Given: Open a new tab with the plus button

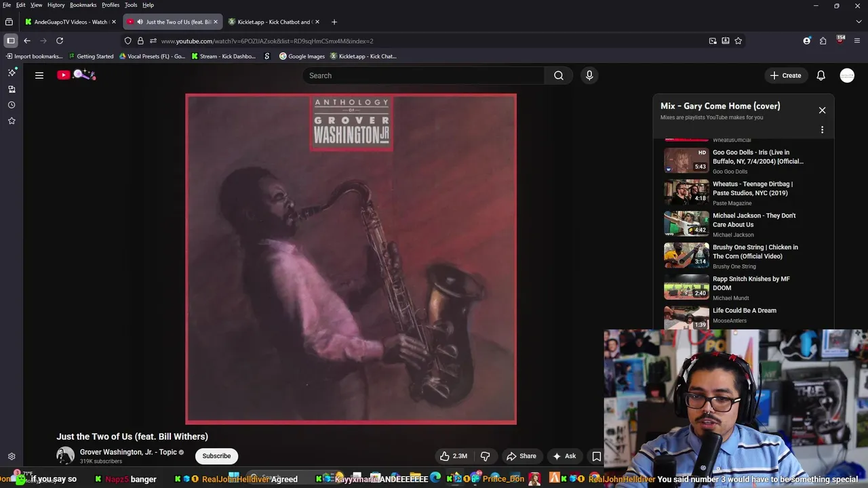Looking at the screenshot, I should (334, 22).
